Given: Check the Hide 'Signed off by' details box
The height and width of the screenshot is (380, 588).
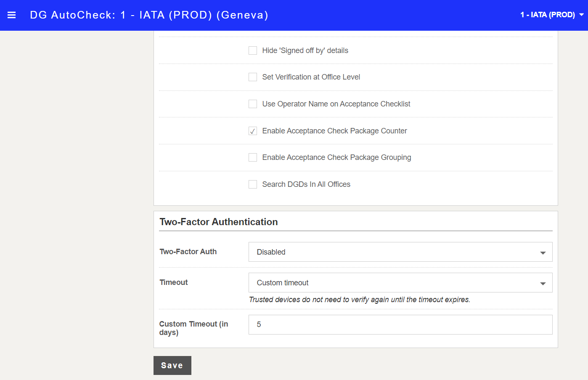Looking at the screenshot, I should point(253,50).
